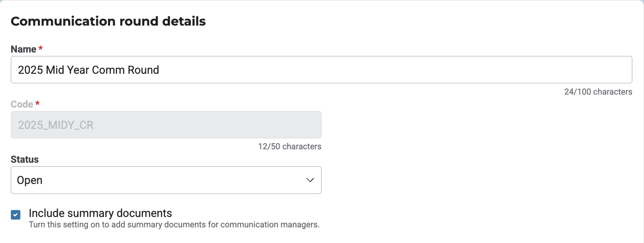This screenshot has height=243, width=644.
Task: Click the Name field label
Action: (x=23, y=49)
